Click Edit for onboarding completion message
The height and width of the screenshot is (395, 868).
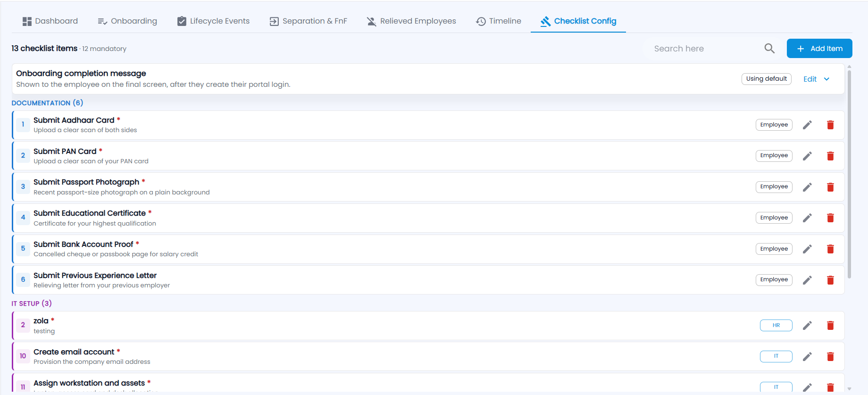point(810,79)
